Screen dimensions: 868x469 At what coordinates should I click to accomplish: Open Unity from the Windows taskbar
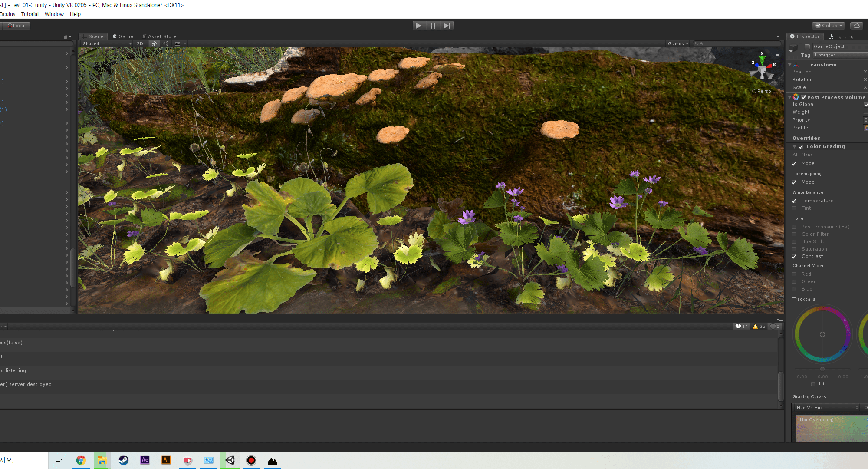pyautogui.click(x=230, y=460)
